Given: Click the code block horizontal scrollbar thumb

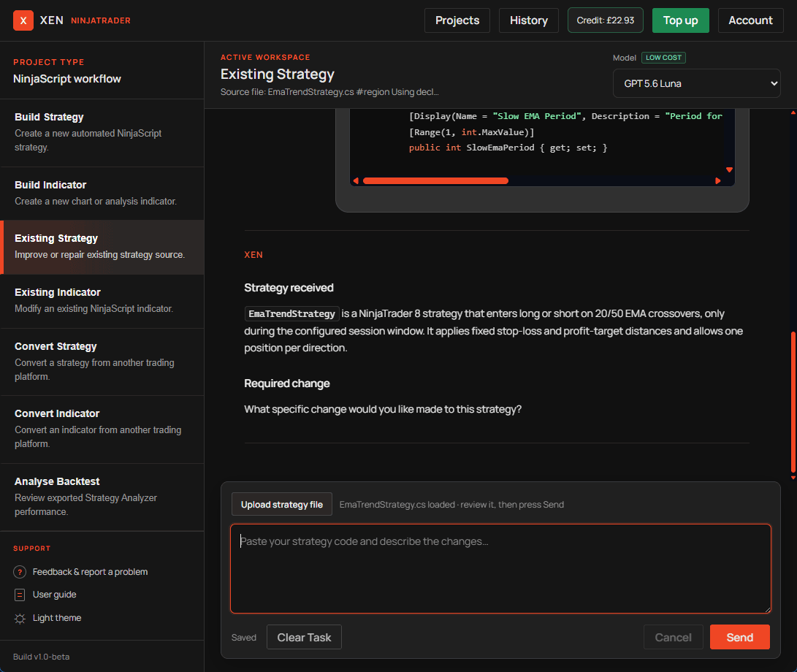Looking at the screenshot, I should pos(435,180).
